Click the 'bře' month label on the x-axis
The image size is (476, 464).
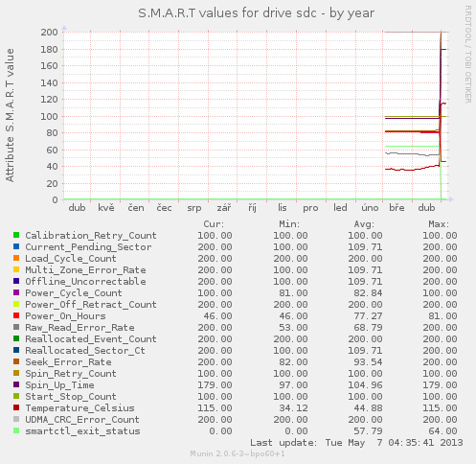coord(397,208)
